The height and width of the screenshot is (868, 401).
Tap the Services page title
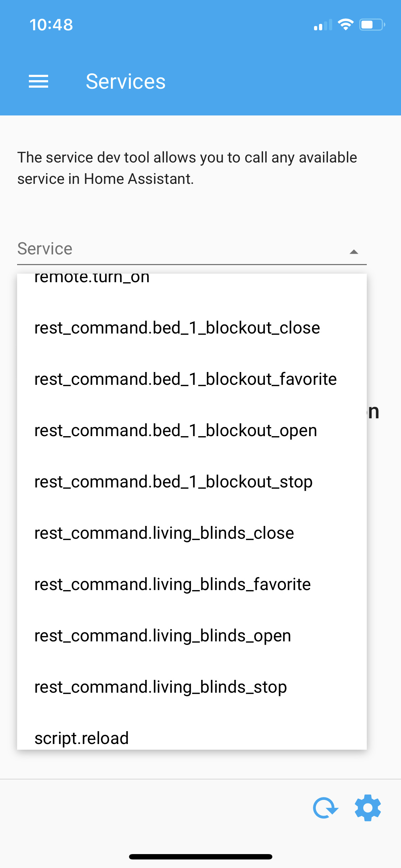(126, 81)
